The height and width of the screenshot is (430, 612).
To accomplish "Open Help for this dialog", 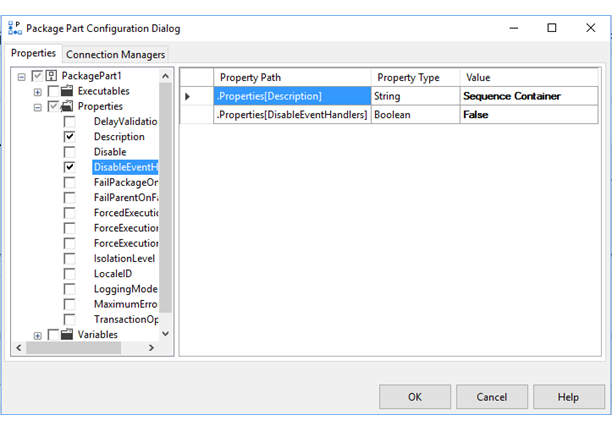I will [568, 397].
